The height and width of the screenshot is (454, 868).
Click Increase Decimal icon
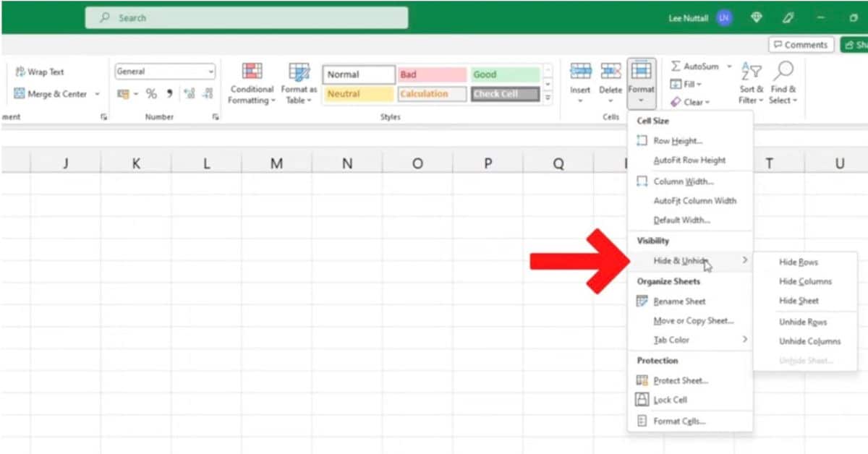coord(190,94)
